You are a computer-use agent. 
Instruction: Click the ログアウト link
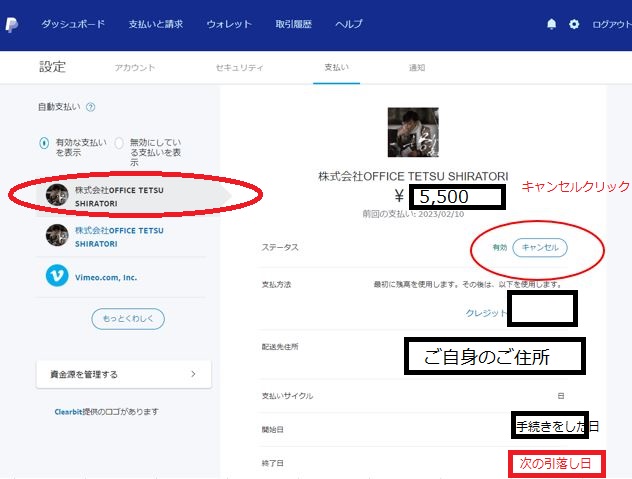(611, 23)
